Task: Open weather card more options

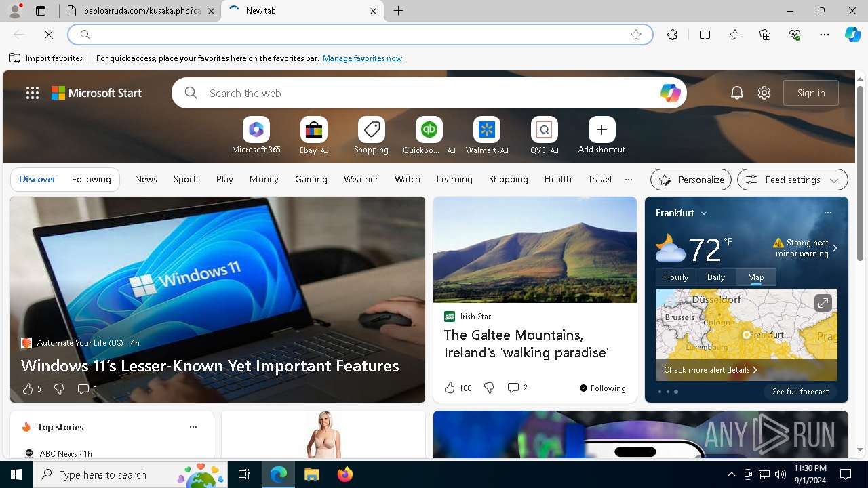Action: click(x=827, y=213)
